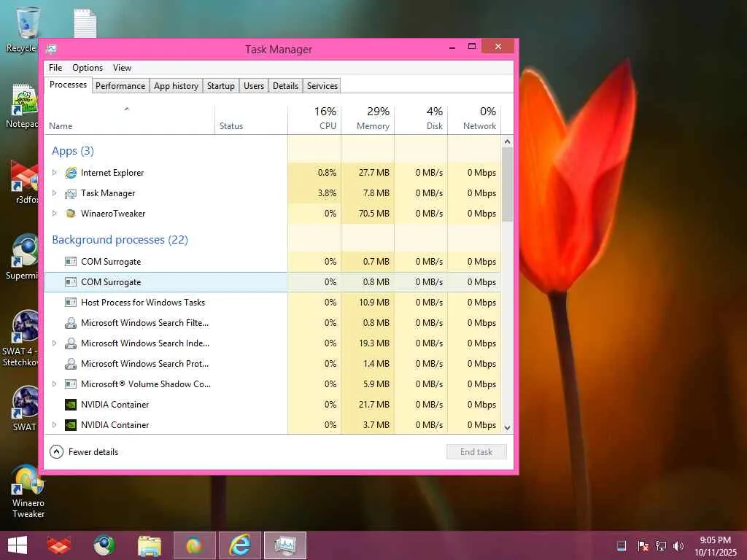747x560 pixels.
Task: Open the Windows Start button
Action: click(x=18, y=545)
